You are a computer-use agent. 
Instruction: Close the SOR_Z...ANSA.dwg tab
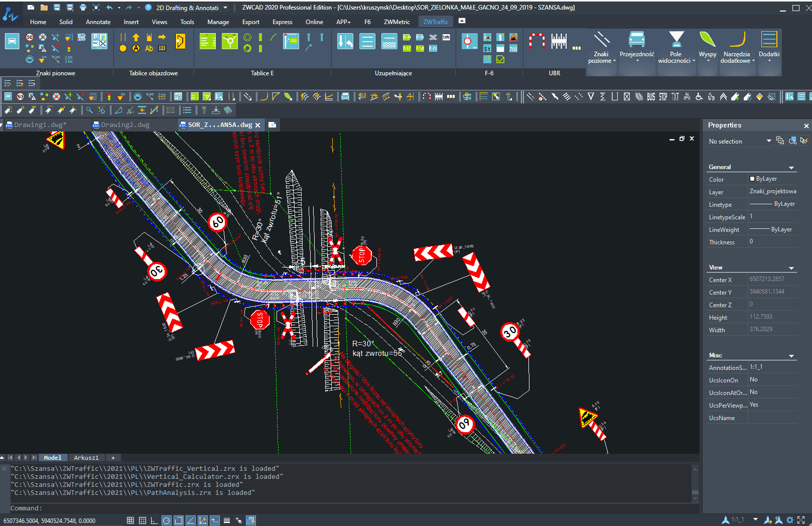point(258,125)
